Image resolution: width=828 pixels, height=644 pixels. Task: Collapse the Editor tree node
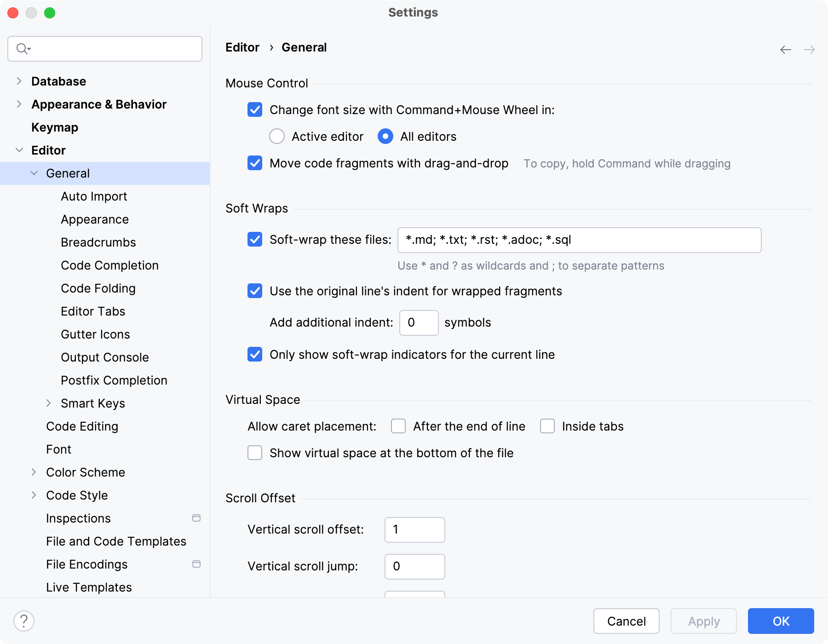[x=19, y=150]
